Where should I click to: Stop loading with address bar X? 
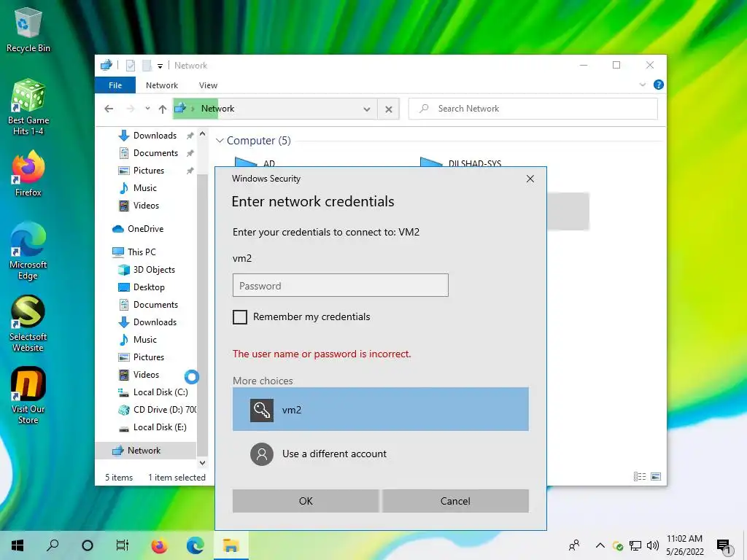tap(389, 109)
